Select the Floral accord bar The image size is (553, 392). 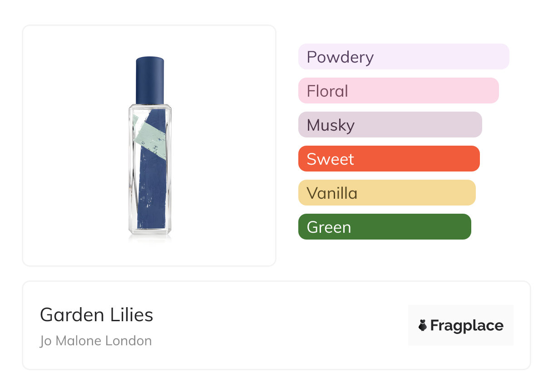(398, 91)
